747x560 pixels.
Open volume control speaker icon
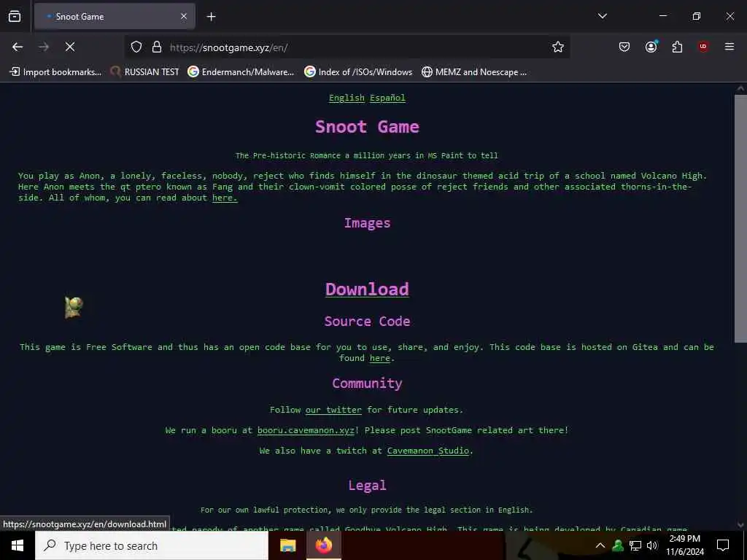point(652,545)
